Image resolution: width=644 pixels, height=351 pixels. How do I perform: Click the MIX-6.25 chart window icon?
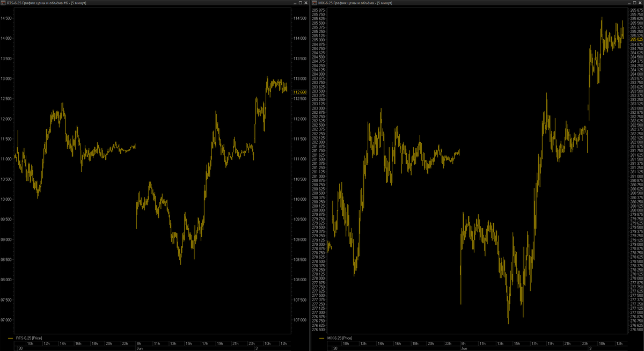tap(314, 3)
